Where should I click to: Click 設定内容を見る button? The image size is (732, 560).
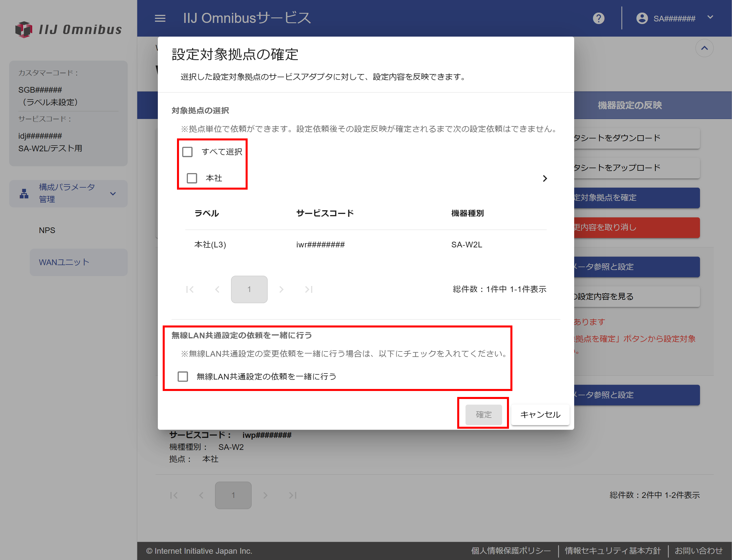point(637,297)
